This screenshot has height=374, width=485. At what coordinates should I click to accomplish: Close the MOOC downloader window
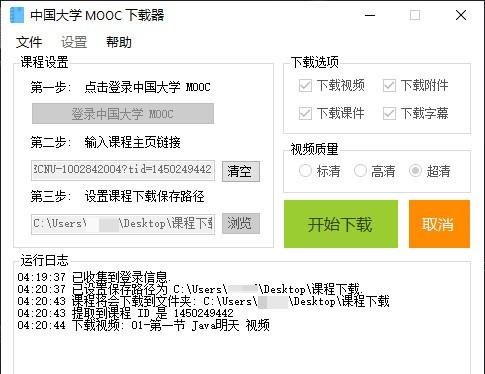click(x=461, y=15)
